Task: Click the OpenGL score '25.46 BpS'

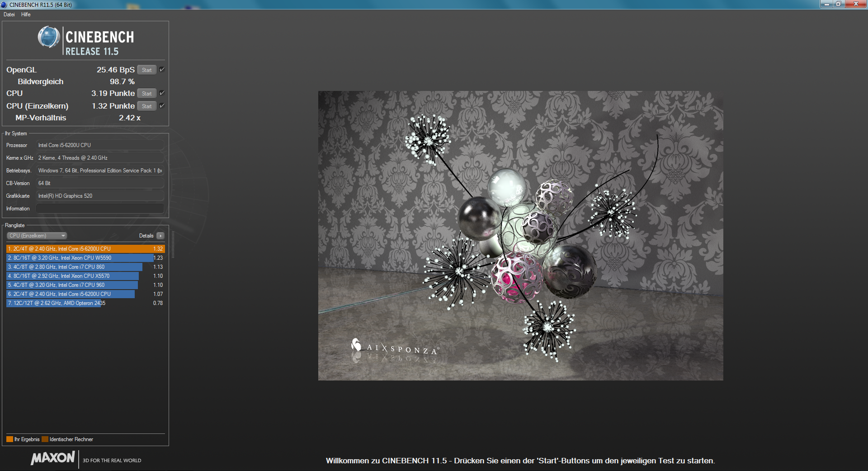Action: click(x=115, y=70)
